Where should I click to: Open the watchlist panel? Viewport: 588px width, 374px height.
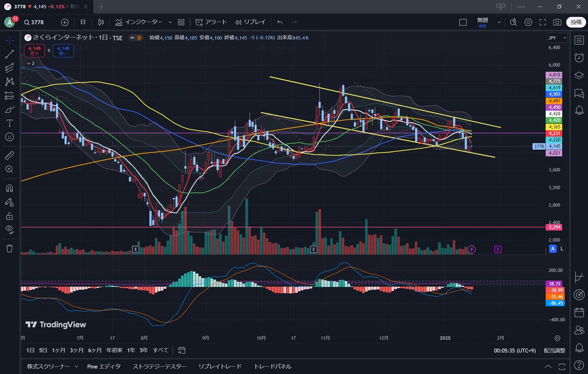pos(579,40)
